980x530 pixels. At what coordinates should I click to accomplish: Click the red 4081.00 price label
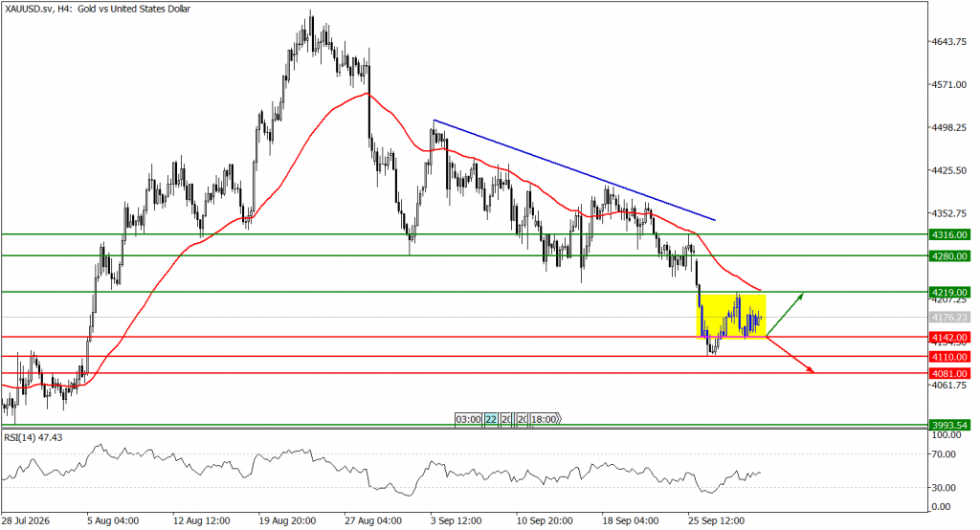click(949, 374)
